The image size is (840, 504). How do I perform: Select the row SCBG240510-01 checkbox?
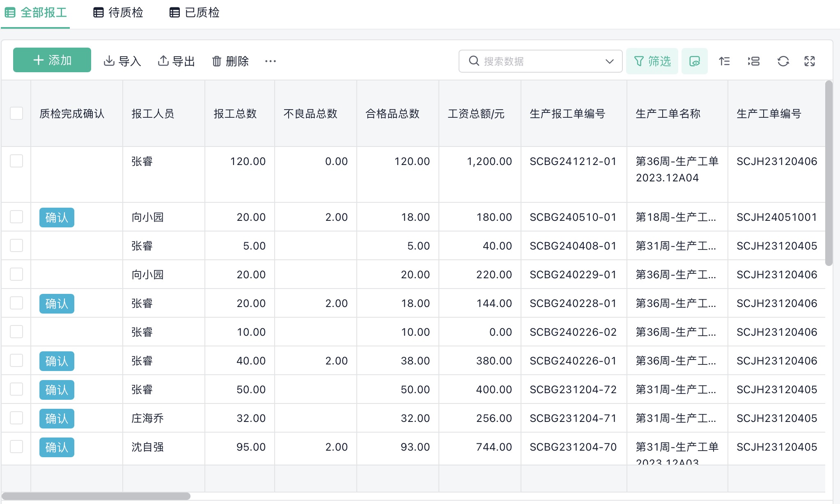(16, 217)
